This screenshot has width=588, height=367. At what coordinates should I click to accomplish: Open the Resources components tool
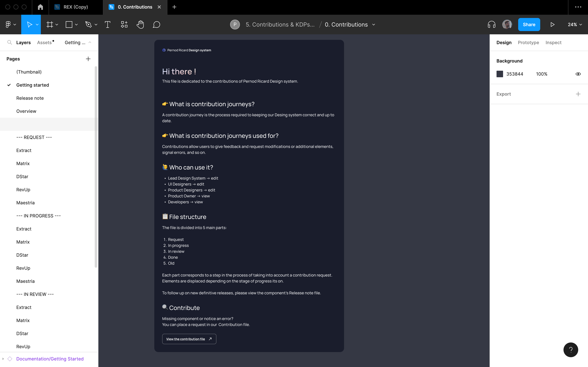point(124,25)
